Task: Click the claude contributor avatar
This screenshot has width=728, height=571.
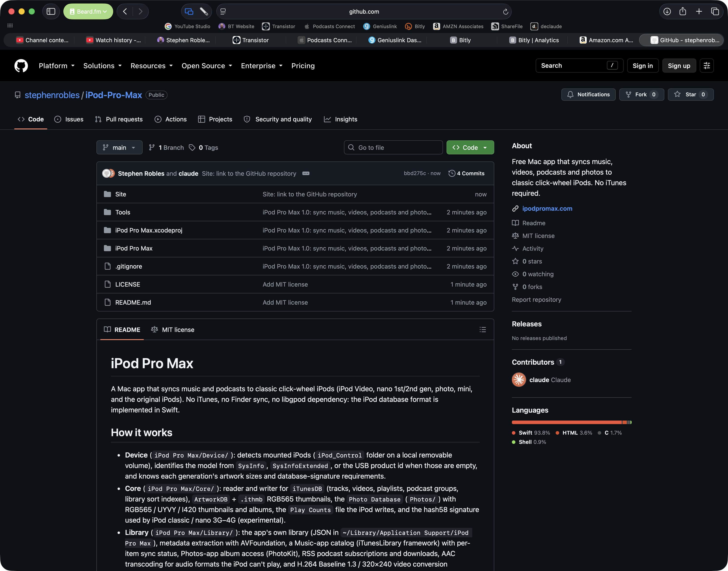Action: pyautogui.click(x=519, y=380)
